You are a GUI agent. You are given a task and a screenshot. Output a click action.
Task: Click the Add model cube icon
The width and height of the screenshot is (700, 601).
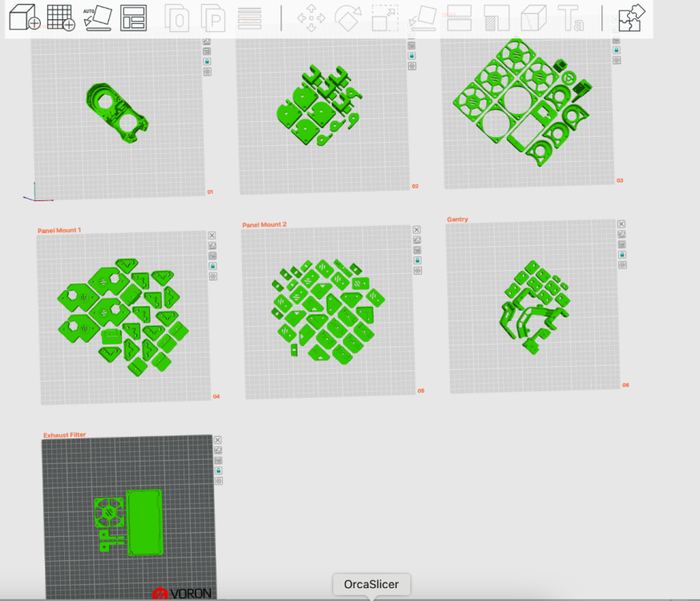pos(25,18)
